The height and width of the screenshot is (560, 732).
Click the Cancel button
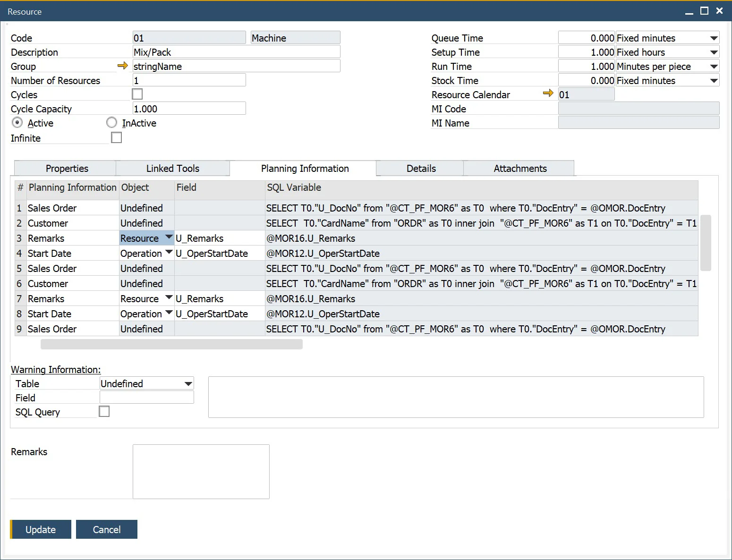[x=106, y=529]
